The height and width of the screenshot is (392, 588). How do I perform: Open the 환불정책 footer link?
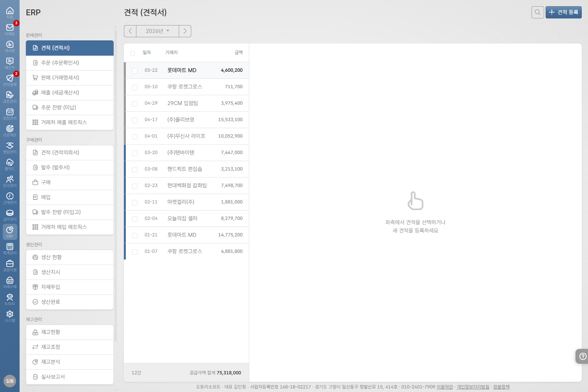pos(501,387)
